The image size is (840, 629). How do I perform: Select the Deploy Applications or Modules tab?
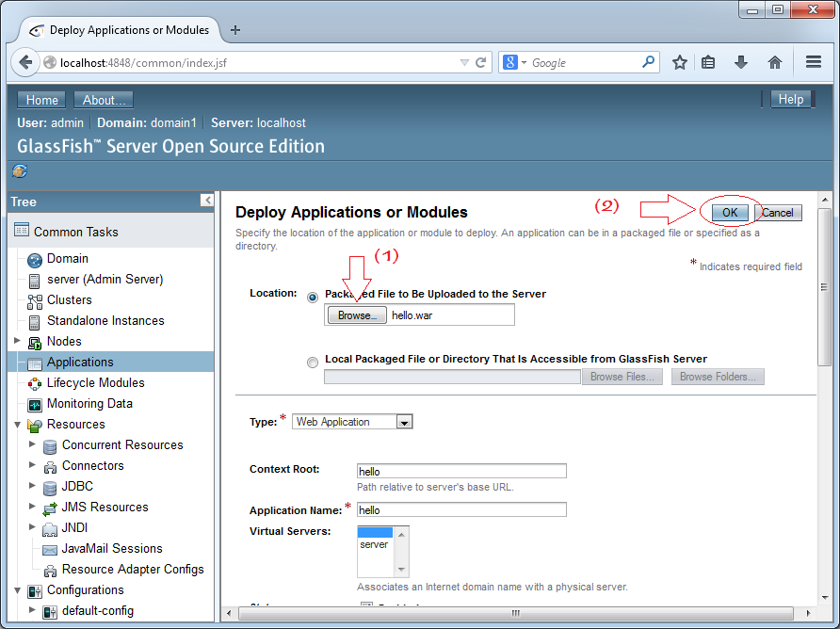tap(120, 30)
